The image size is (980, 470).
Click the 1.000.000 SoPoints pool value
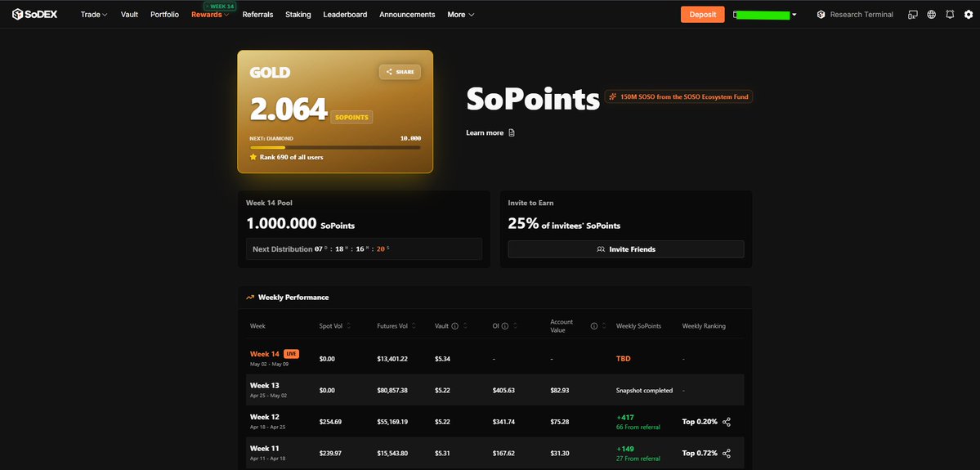[300, 224]
